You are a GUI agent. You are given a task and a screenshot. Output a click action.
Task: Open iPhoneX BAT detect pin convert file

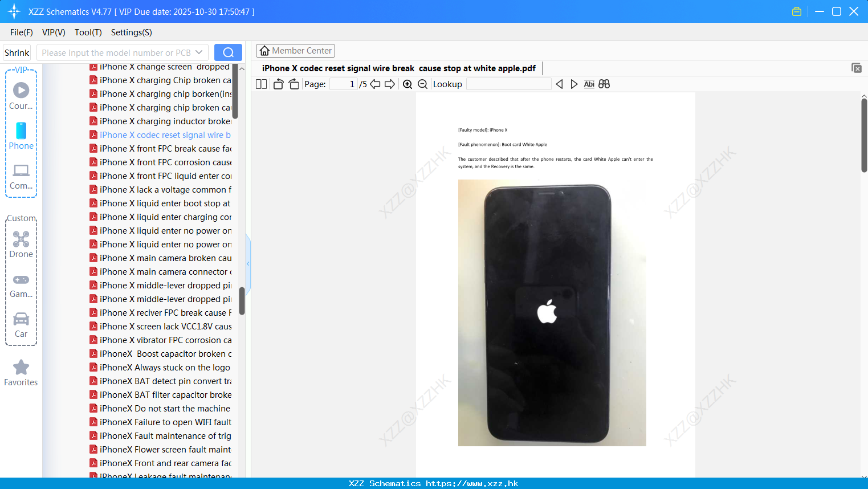click(160, 381)
